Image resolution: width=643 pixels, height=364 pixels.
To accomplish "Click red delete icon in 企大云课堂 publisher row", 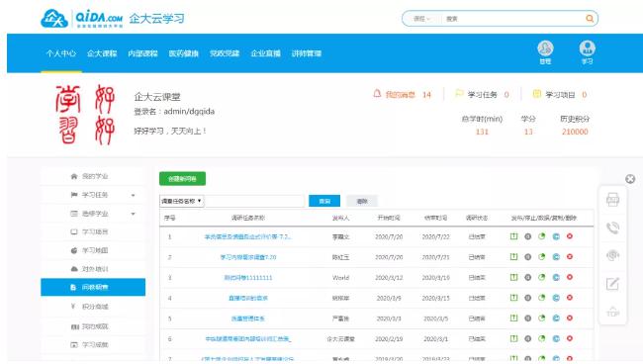I will click(570, 338).
